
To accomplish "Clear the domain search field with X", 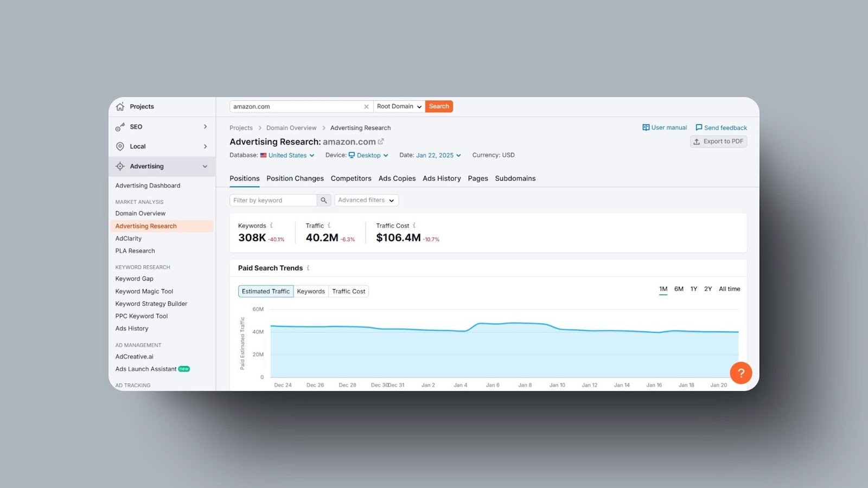I will pyautogui.click(x=366, y=107).
